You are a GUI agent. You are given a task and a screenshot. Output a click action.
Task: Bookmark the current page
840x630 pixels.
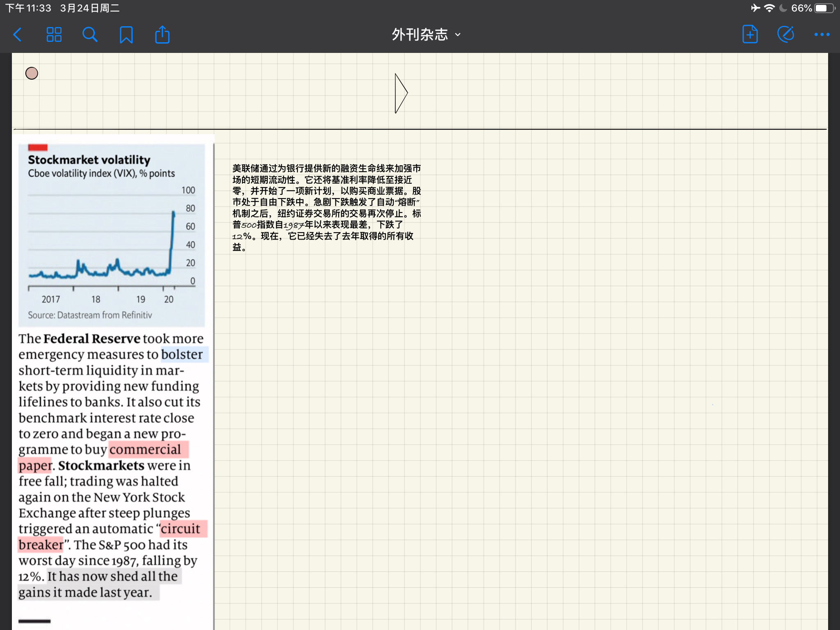pyautogui.click(x=126, y=35)
